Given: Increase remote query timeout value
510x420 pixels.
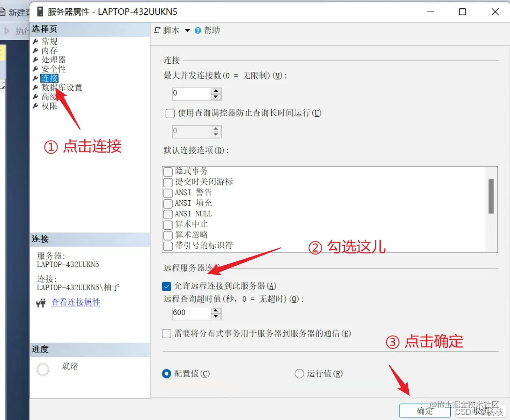Looking at the screenshot, I should (x=216, y=311).
